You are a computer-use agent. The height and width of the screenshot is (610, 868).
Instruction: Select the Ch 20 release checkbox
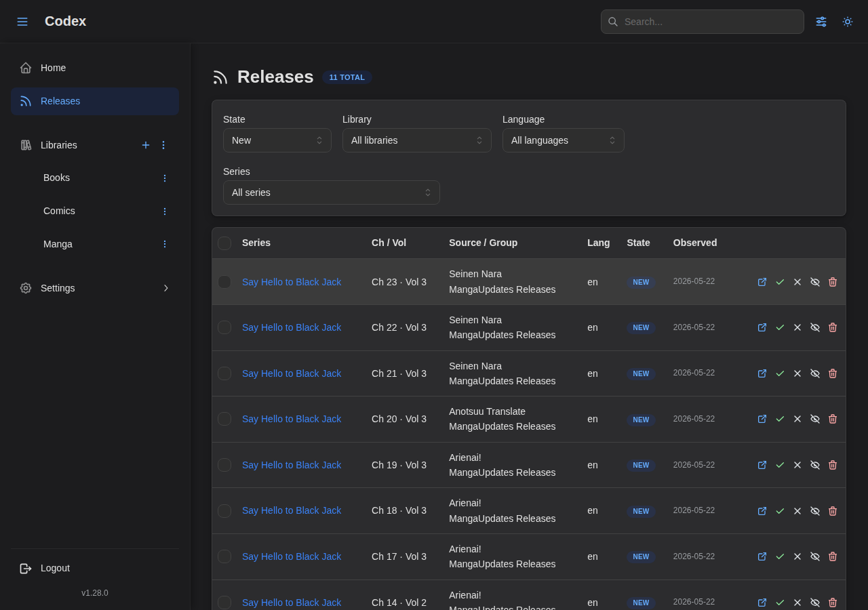pyautogui.click(x=224, y=419)
